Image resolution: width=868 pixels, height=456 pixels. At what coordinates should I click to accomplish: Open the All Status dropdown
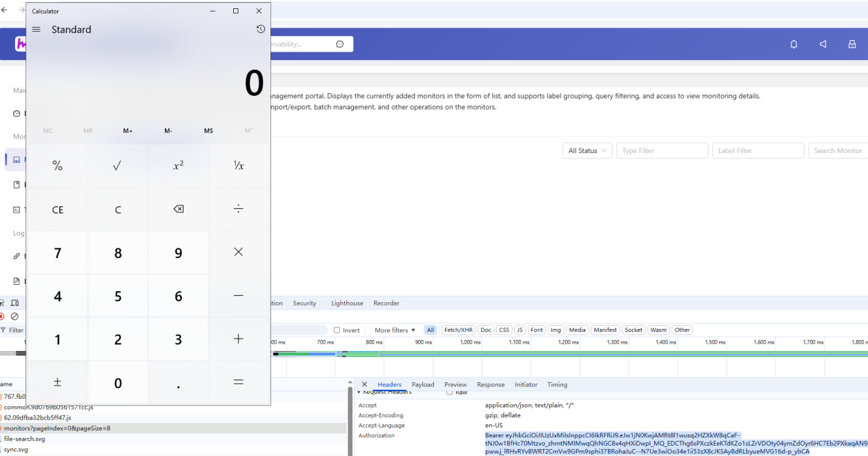[x=587, y=150]
